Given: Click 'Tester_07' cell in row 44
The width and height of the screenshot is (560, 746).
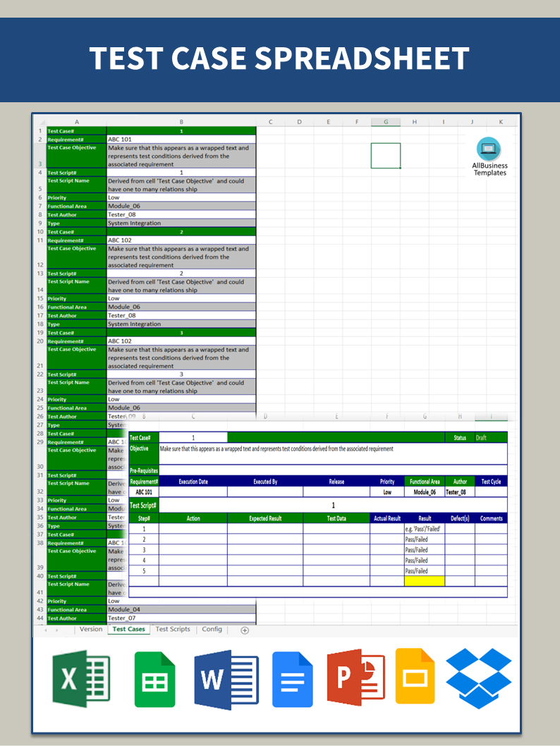Looking at the screenshot, I should click(x=181, y=618).
